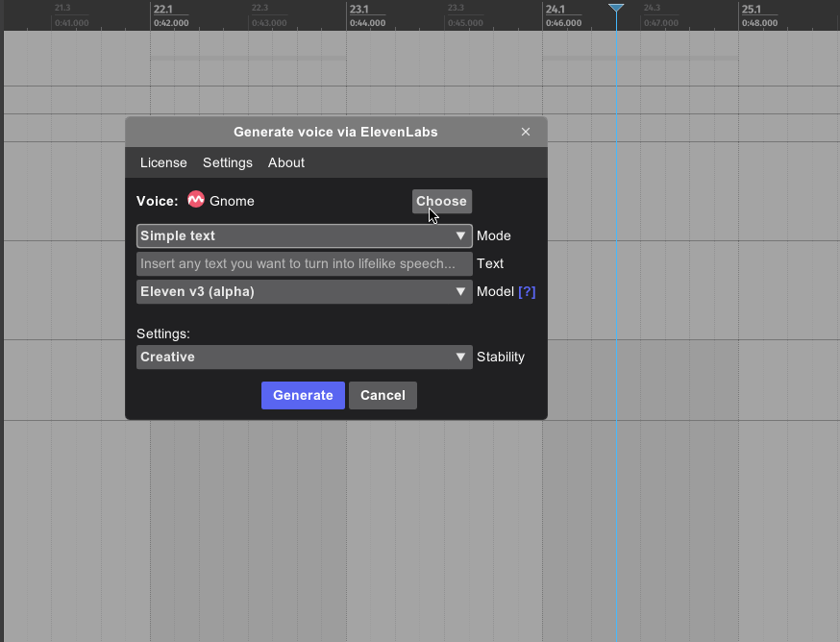Click into the speech text input field
The height and width of the screenshot is (642, 840).
tap(305, 263)
